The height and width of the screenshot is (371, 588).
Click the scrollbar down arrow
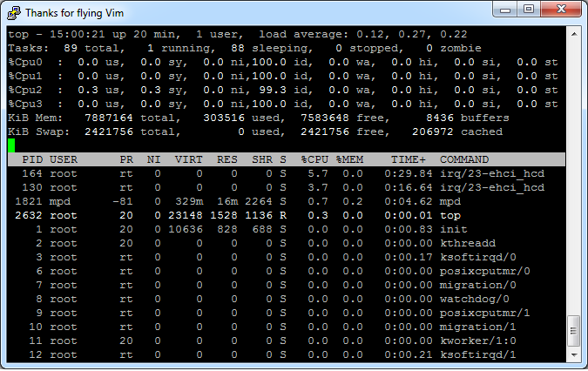pyautogui.click(x=574, y=354)
